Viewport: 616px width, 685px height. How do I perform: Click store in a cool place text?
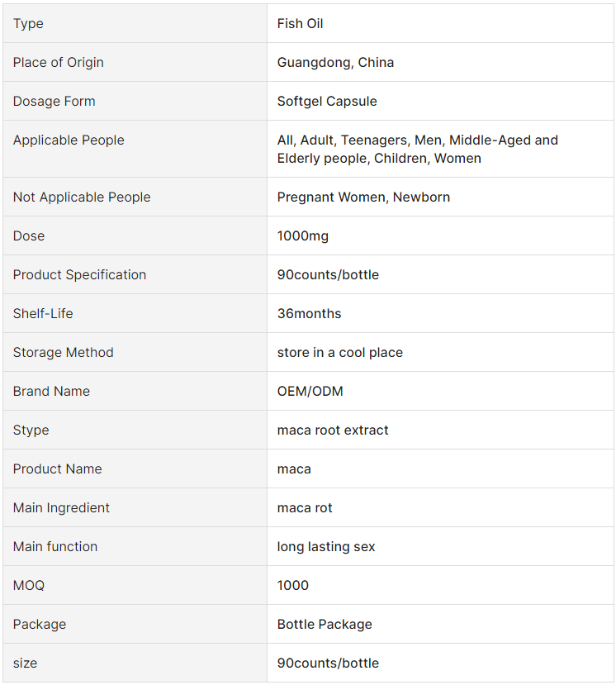click(339, 353)
